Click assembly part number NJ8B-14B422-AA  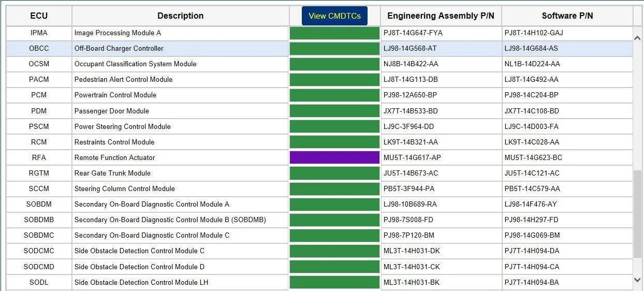(x=411, y=64)
